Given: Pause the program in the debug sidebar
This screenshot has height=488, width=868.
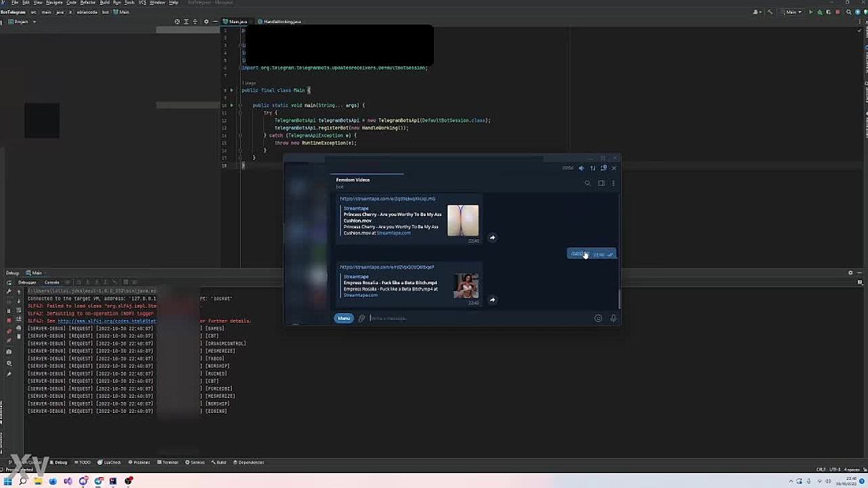Looking at the screenshot, I should pyautogui.click(x=9, y=311).
